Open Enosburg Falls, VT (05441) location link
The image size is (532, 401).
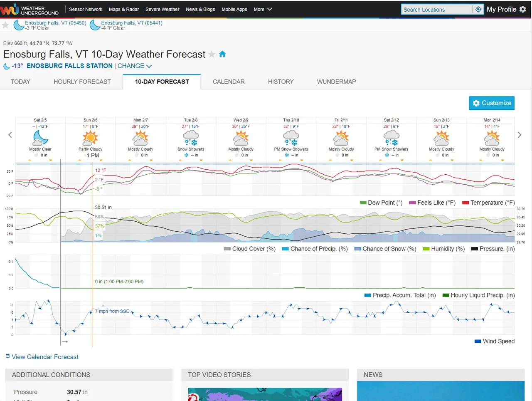click(x=132, y=23)
